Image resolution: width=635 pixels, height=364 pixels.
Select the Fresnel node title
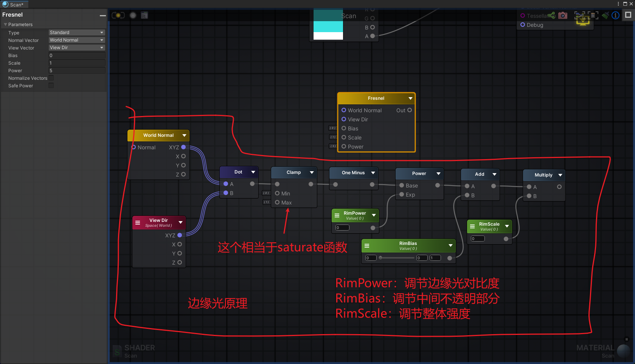tap(376, 98)
